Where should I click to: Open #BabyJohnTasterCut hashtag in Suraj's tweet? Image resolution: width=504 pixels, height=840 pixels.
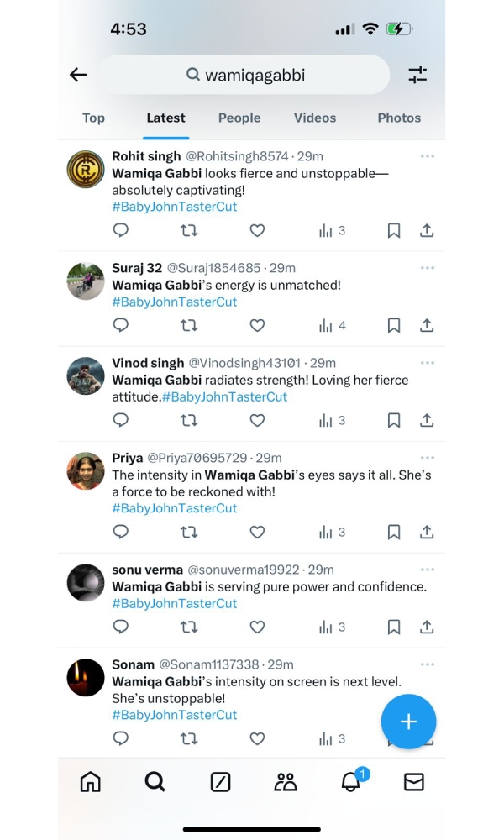(175, 302)
